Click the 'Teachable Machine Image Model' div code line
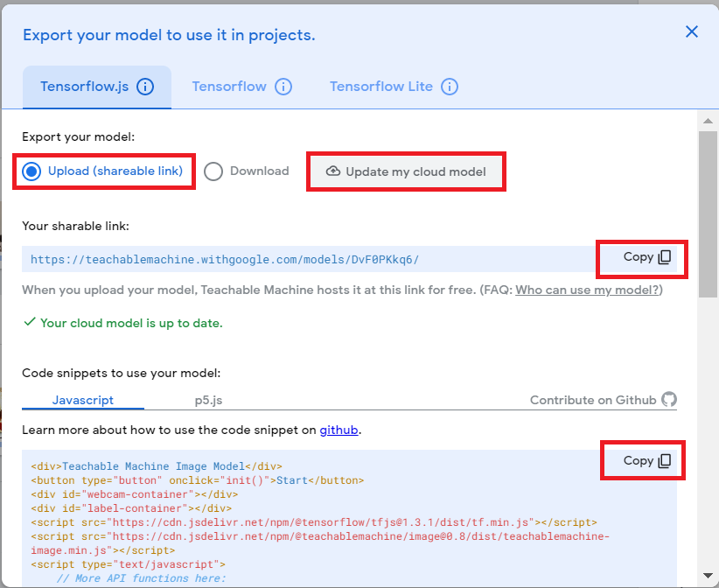 (157, 466)
